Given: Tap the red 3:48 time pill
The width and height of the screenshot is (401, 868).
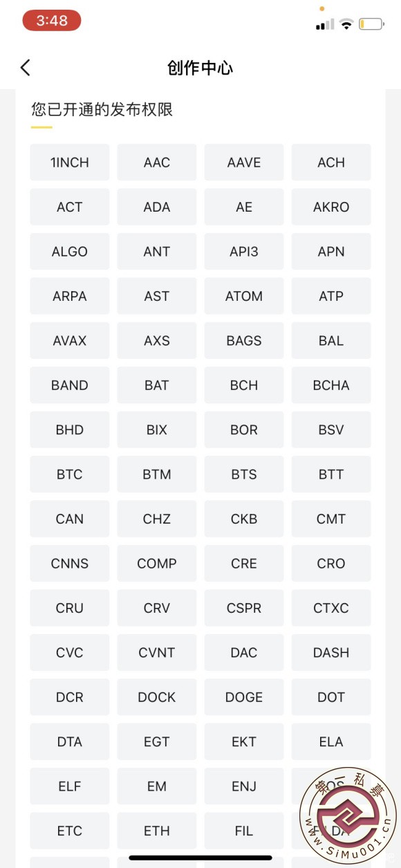Looking at the screenshot, I should 52,21.
